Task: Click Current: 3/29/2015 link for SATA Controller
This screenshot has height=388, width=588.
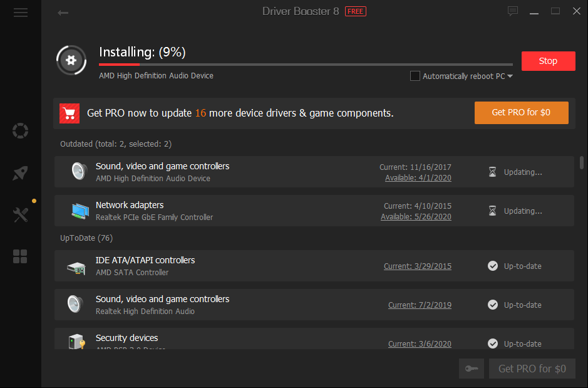Action: tap(417, 266)
